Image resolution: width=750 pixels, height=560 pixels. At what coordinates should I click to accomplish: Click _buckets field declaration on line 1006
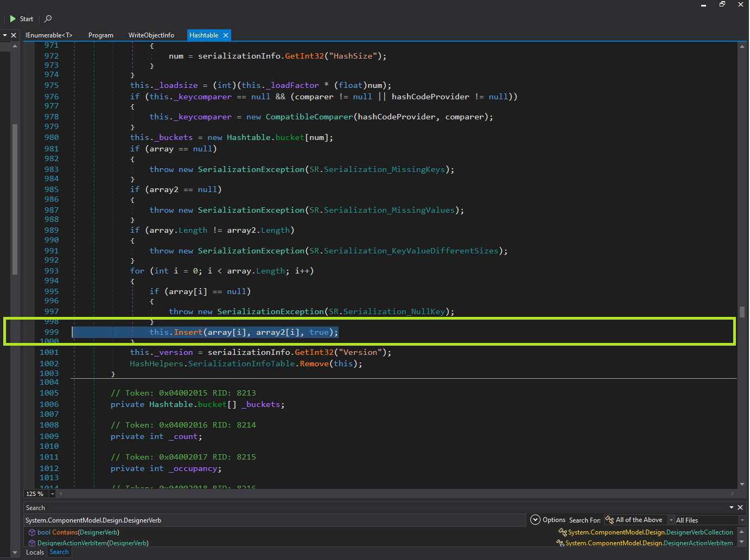tap(261, 404)
